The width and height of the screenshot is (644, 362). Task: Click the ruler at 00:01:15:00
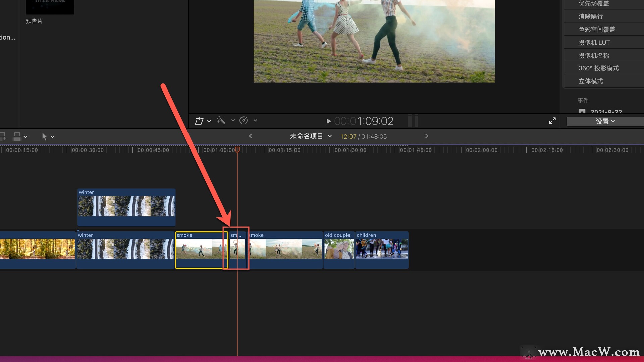[x=284, y=150]
